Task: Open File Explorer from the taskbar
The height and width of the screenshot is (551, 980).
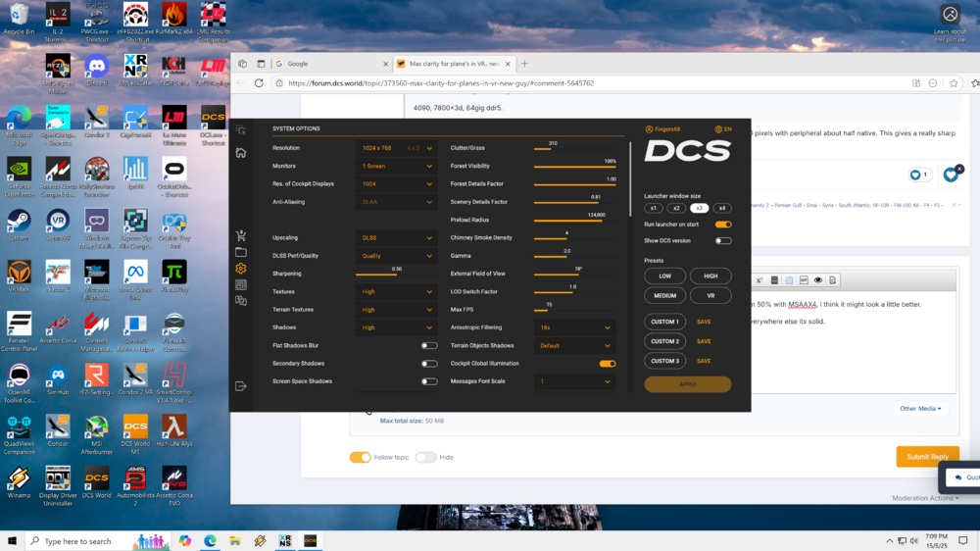Action: click(x=235, y=541)
